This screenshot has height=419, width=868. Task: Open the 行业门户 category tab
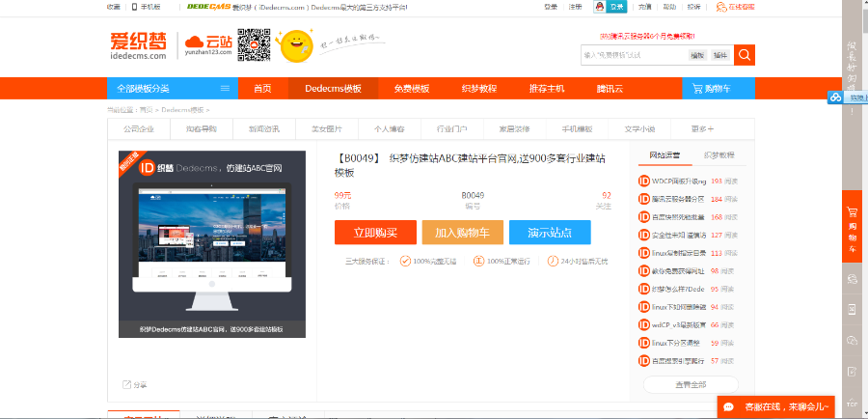pyautogui.click(x=451, y=129)
